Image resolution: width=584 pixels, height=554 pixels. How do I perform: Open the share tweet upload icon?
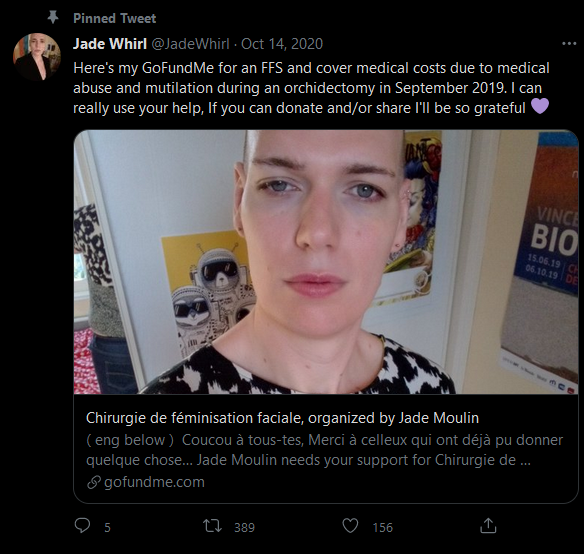coord(488,525)
